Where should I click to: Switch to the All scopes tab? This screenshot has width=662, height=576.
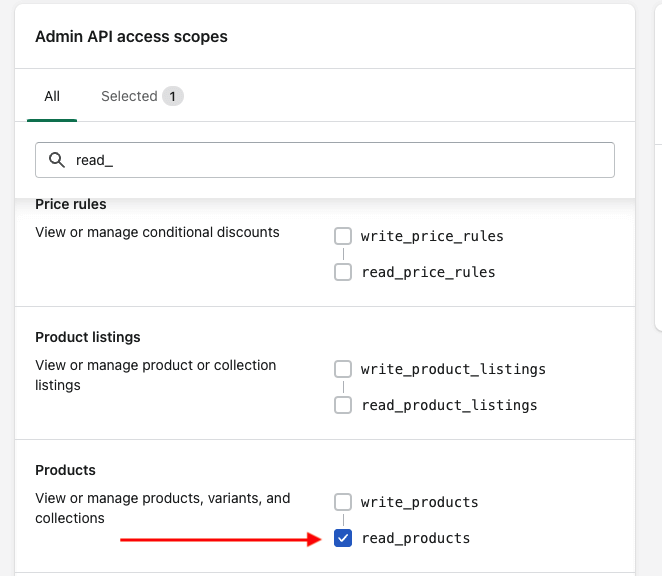coord(52,96)
